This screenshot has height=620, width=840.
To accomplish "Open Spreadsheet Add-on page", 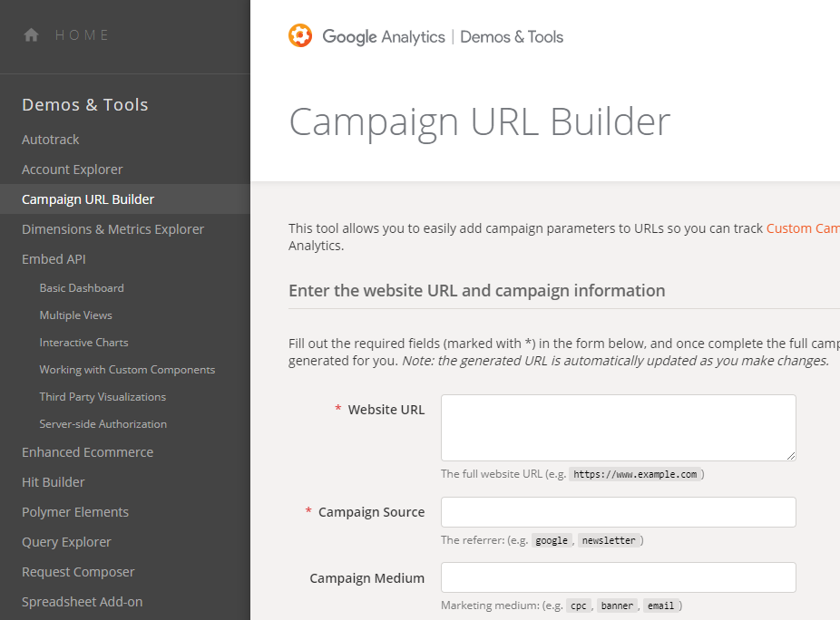I will [82, 602].
